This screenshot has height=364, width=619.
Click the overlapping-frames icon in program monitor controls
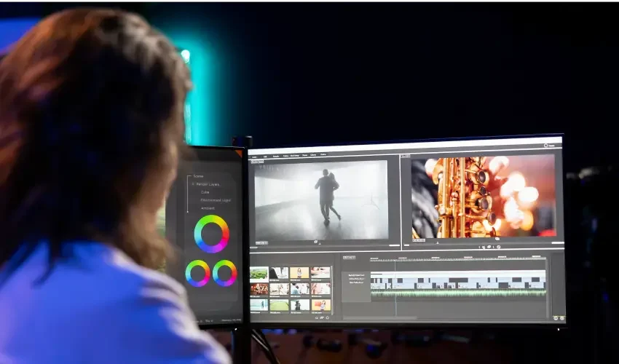pos(489,247)
